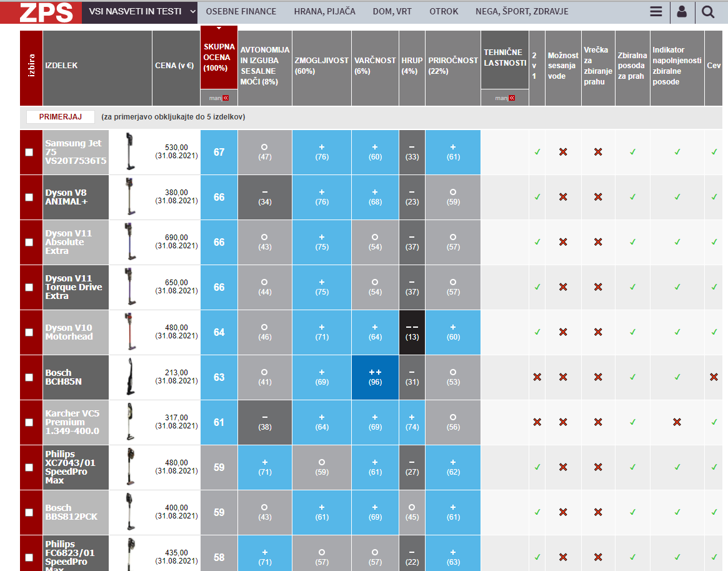The width and height of the screenshot is (728, 571).
Task: Click the Dyson V10 Motorhead product thumbnail
Action: (131, 331)
